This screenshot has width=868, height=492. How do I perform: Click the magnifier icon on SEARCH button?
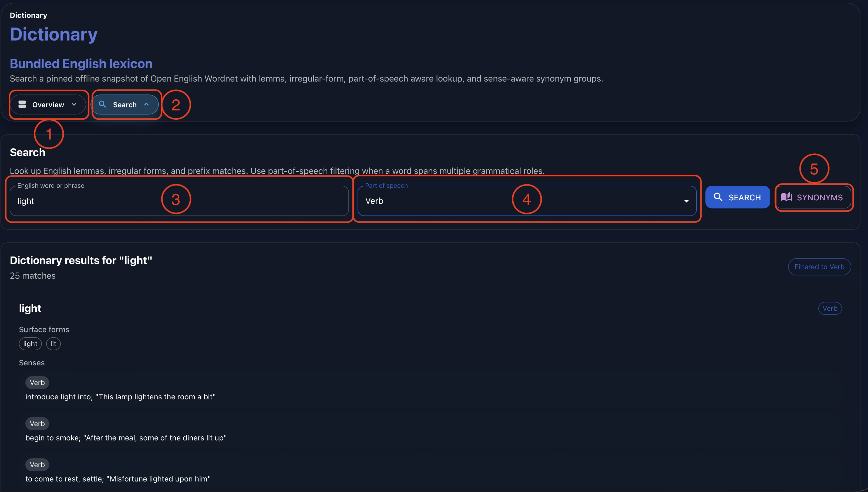(x=718, y=197)
